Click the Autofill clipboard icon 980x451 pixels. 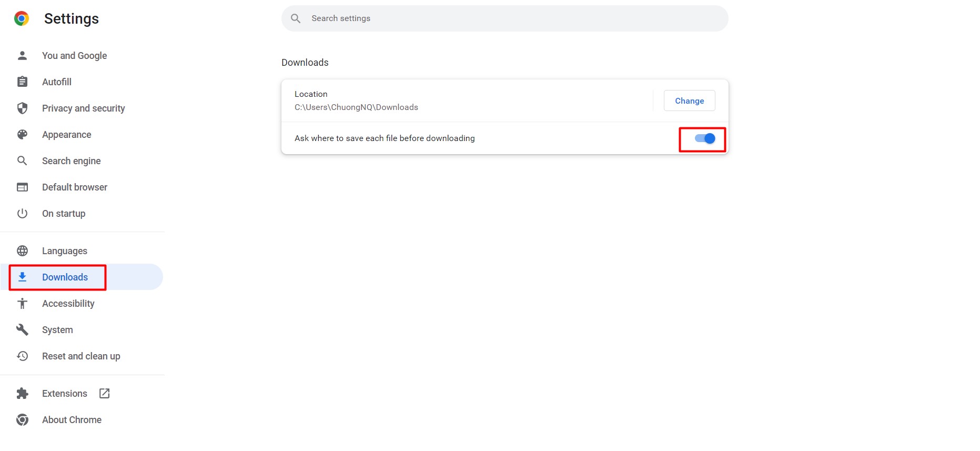[22, 82]
